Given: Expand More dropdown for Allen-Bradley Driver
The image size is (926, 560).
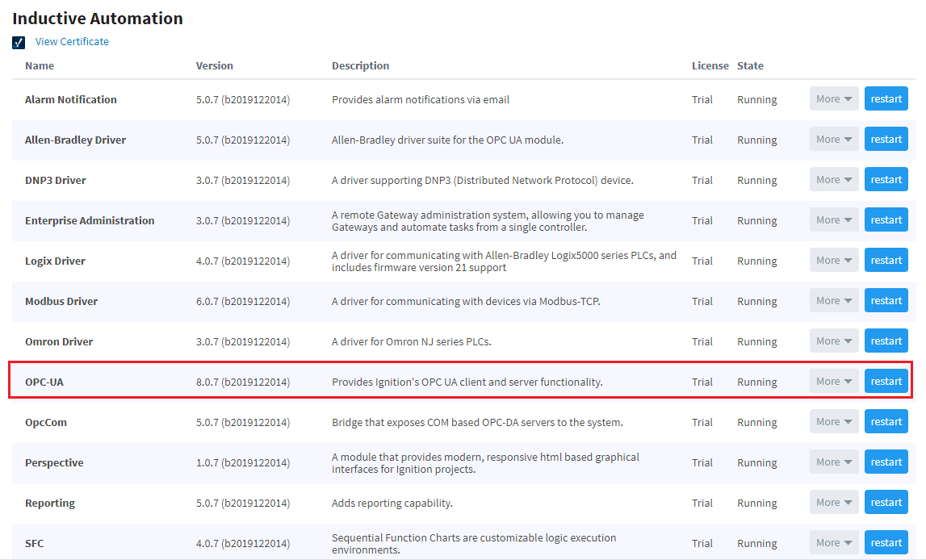Looking at the screenshot, I should [x=834, y=140].
